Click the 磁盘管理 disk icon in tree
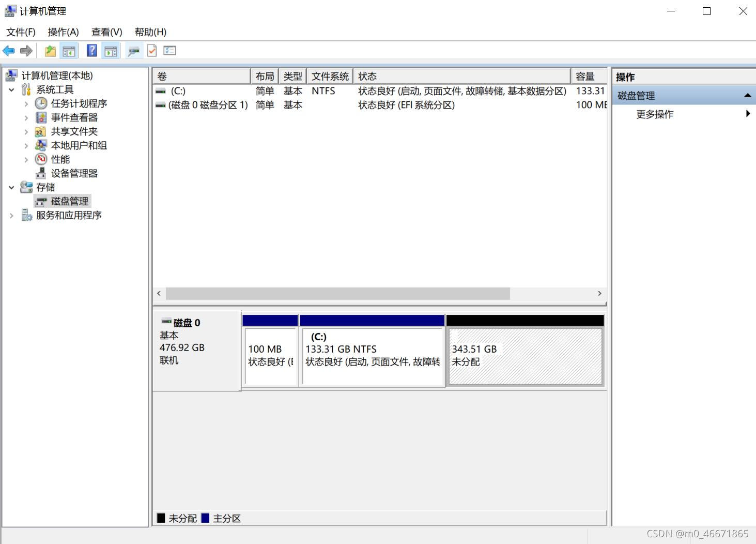Screen dimensions: 756x544 [41, 201]
